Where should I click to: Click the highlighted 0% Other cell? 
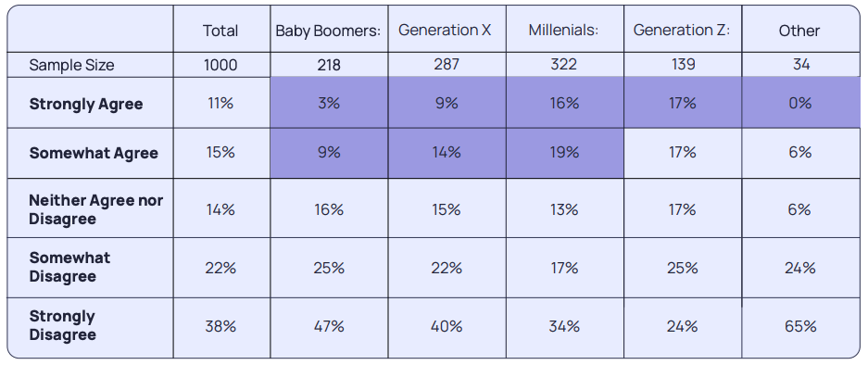[x=800, y=103]
